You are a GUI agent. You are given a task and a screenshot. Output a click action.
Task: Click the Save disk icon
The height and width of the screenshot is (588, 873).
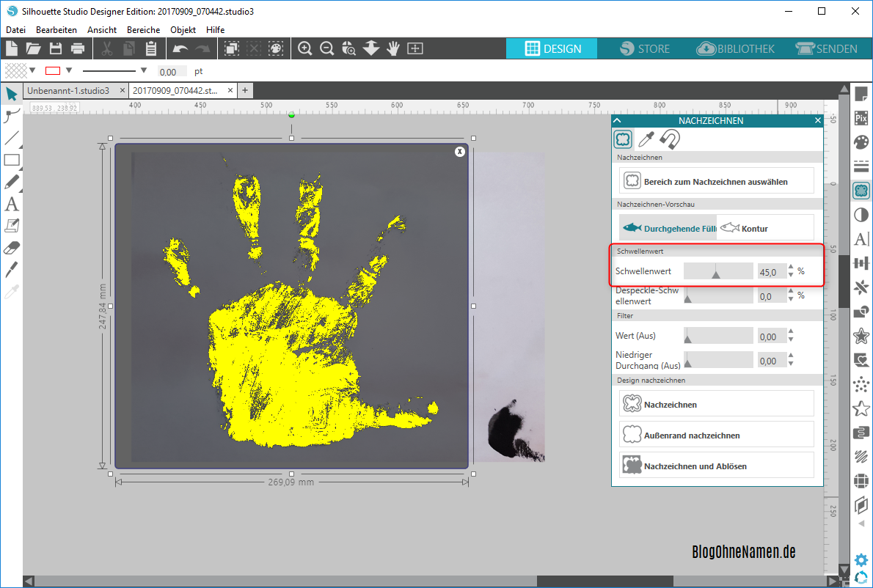pos(56,48)
